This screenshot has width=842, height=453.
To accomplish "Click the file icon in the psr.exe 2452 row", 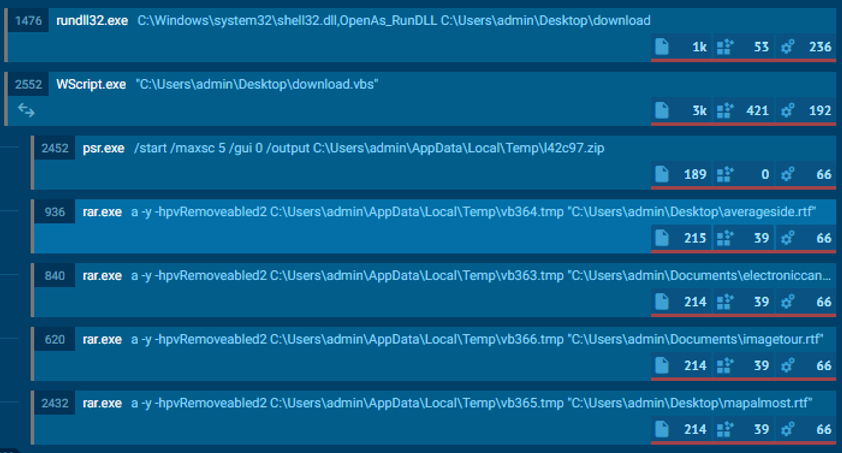I will [x=662, y=174].
